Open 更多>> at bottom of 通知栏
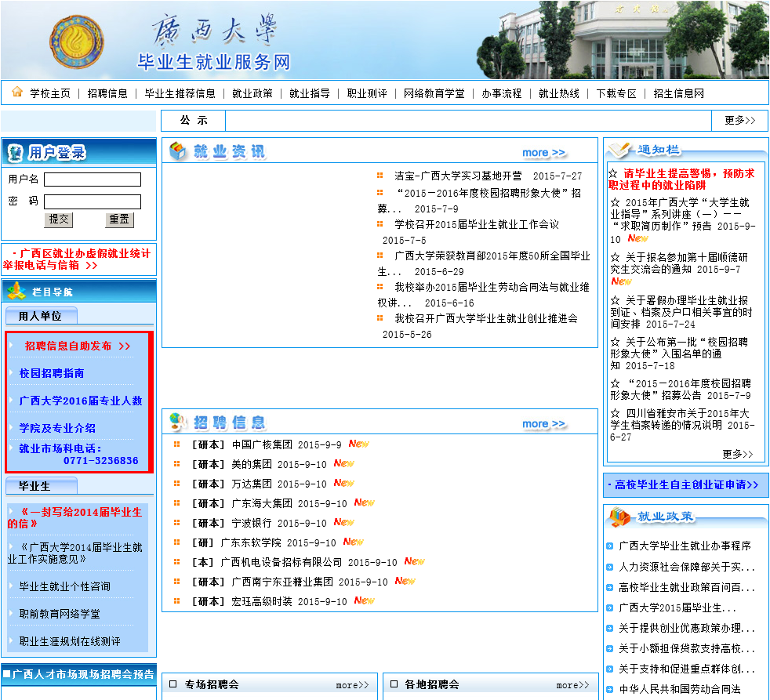This screenshot has height=700, width=770. click(x=737, y=454)
